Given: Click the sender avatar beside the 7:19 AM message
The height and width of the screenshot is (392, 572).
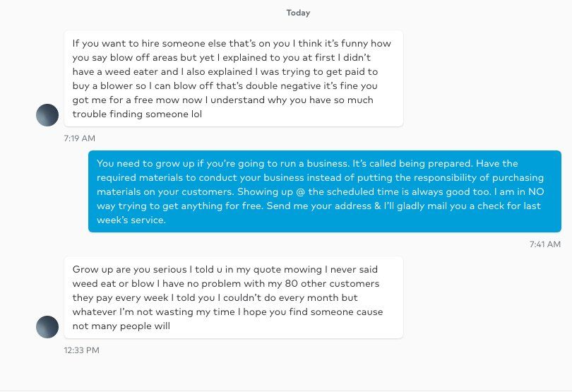Looking at the screenshot, I should tap(47, 114).
